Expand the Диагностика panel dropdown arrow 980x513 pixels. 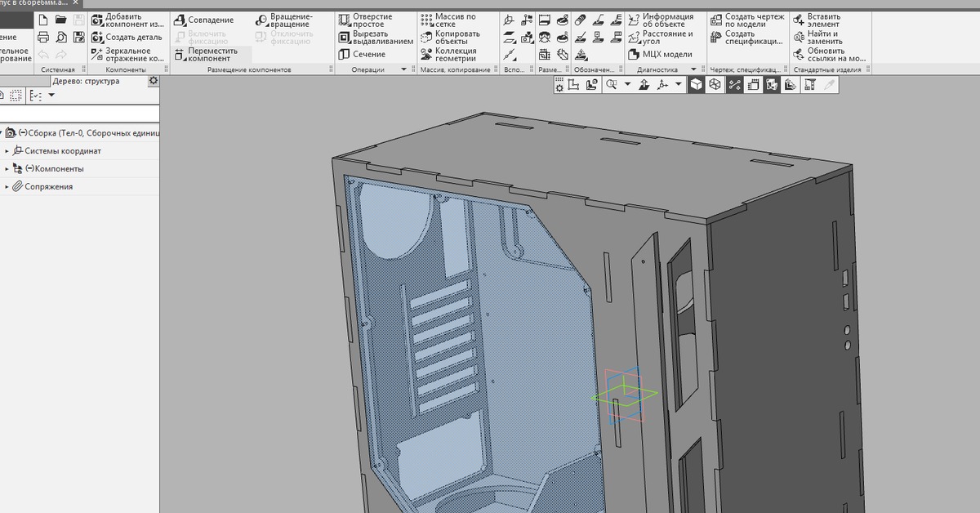[x=693, y=70]
